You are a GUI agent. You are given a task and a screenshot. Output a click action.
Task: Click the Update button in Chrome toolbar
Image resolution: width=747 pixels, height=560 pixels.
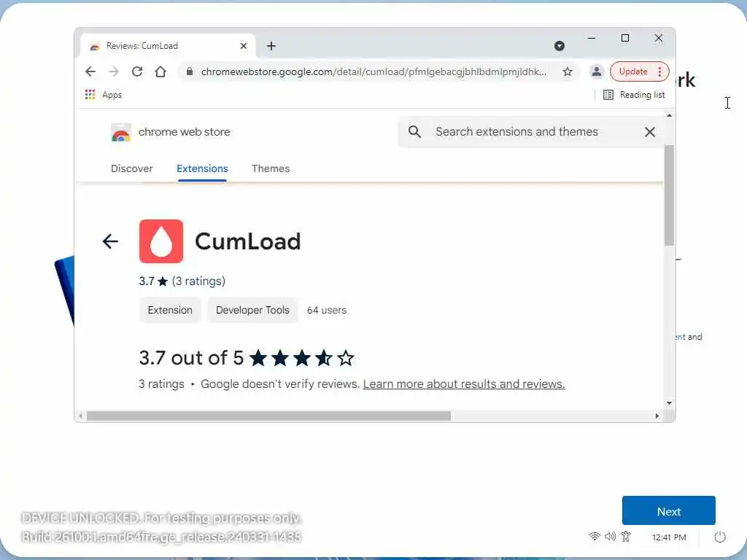click(x=632, y=71)
